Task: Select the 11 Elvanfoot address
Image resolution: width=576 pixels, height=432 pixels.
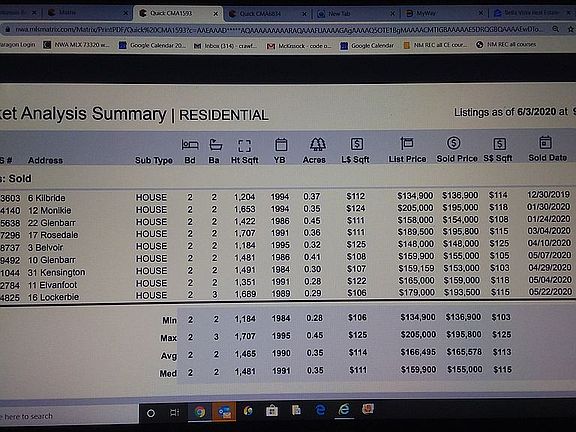Action: click(53, 285)
